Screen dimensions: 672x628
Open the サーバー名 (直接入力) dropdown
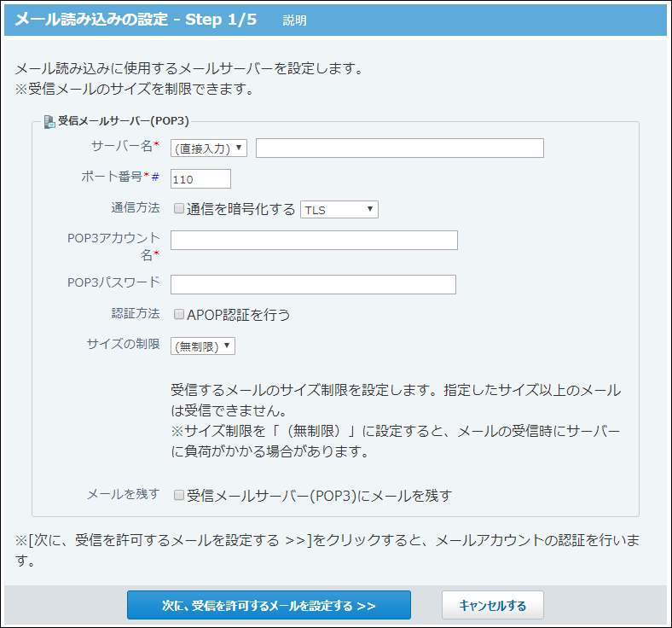coord(209,148)
